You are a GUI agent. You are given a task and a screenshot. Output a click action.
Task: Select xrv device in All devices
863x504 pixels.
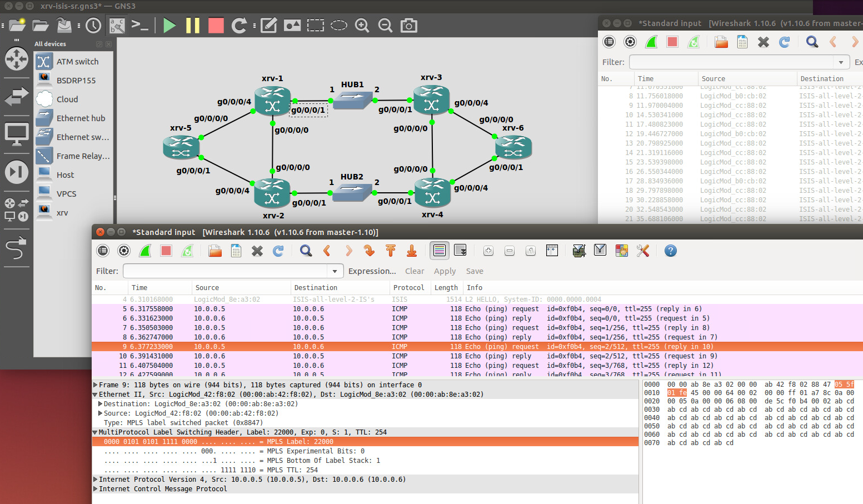[73, 213]
